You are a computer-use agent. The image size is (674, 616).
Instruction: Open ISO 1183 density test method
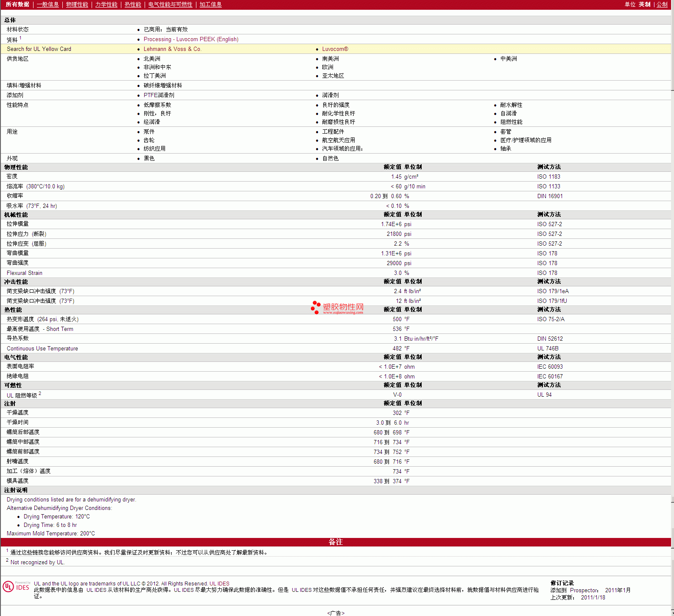[548, 177]
